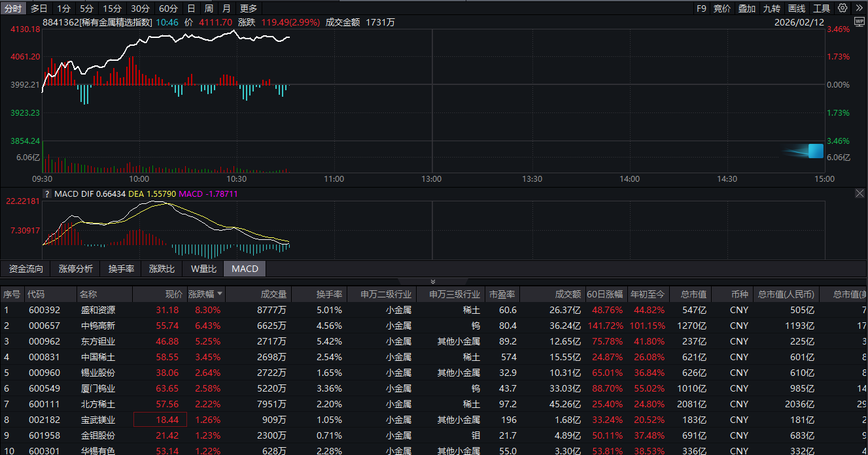This screenshot has width=868, height=455.
Task: Click the 宝武镁业 price cell 18.44
Action: click(160, 420)
